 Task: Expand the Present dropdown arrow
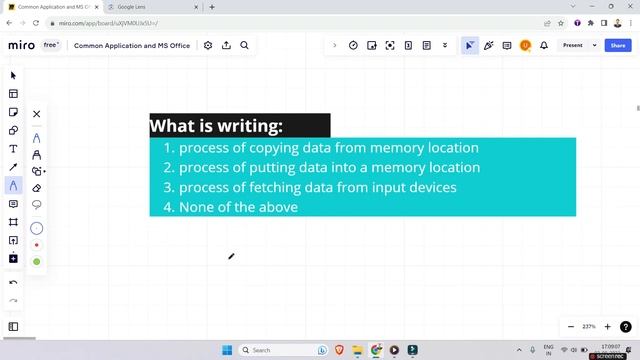(x=594, y=45)
